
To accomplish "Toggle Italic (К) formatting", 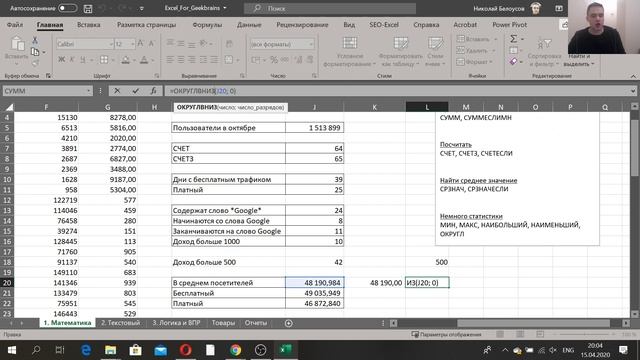I will [72, 60].
